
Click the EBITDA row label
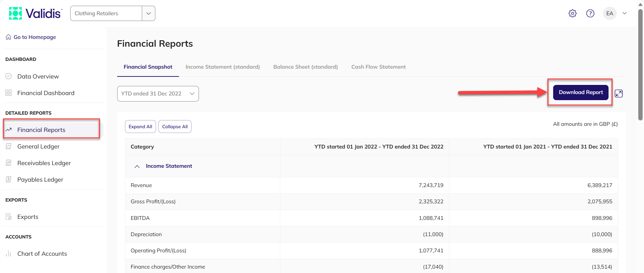[x=140, y=218]
